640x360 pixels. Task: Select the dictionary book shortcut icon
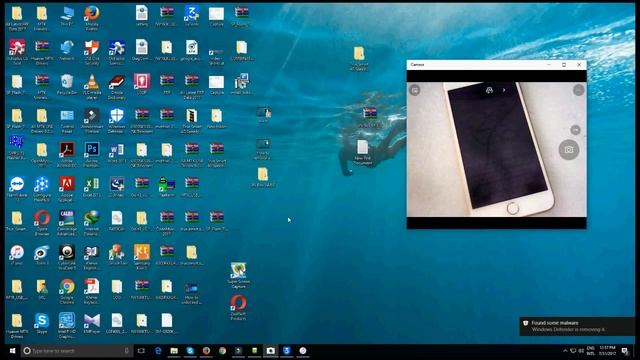(117, 86)
